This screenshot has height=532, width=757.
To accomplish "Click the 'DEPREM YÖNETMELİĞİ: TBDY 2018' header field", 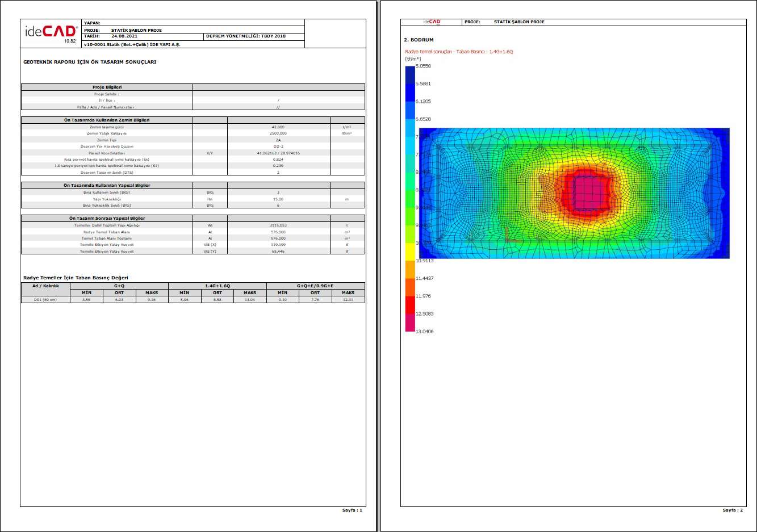I will pyautogui.click(x=246, y=36).
